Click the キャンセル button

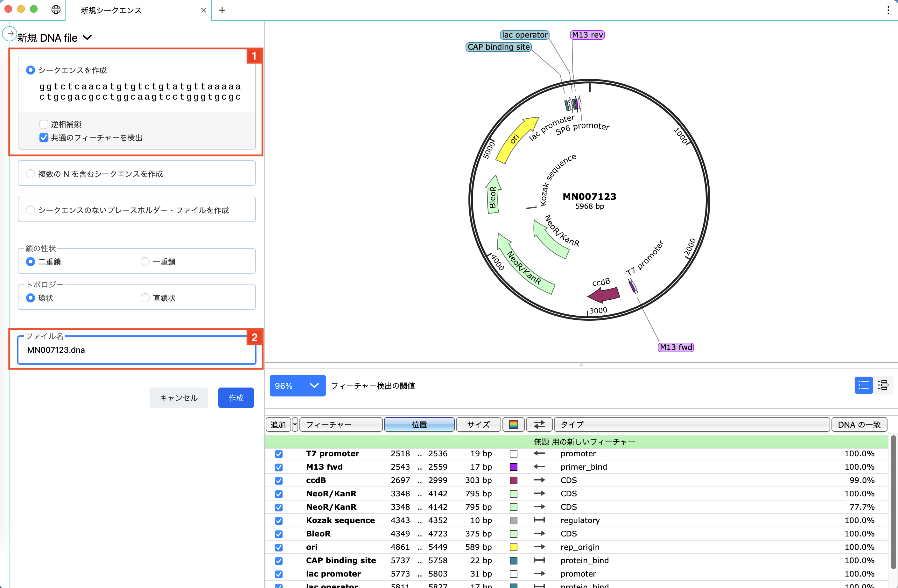[x=179, y=397]
